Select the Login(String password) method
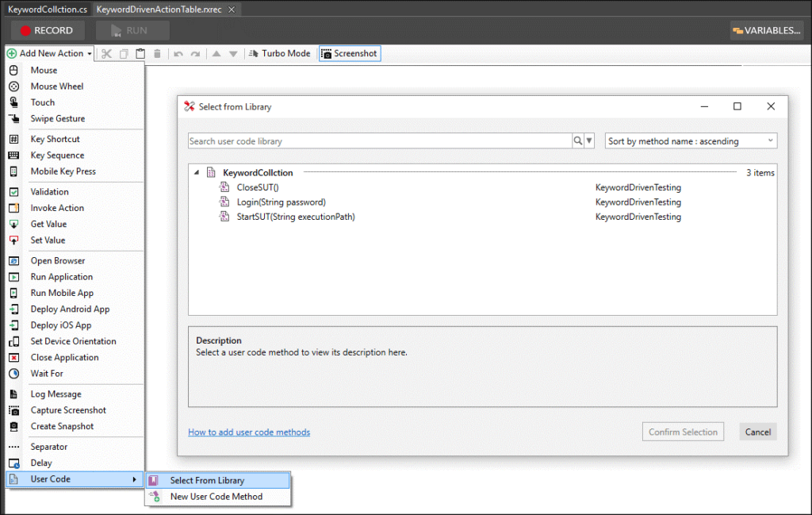This screenshot has height=515, width=812. pyautogui.click(x=282, y=202)
